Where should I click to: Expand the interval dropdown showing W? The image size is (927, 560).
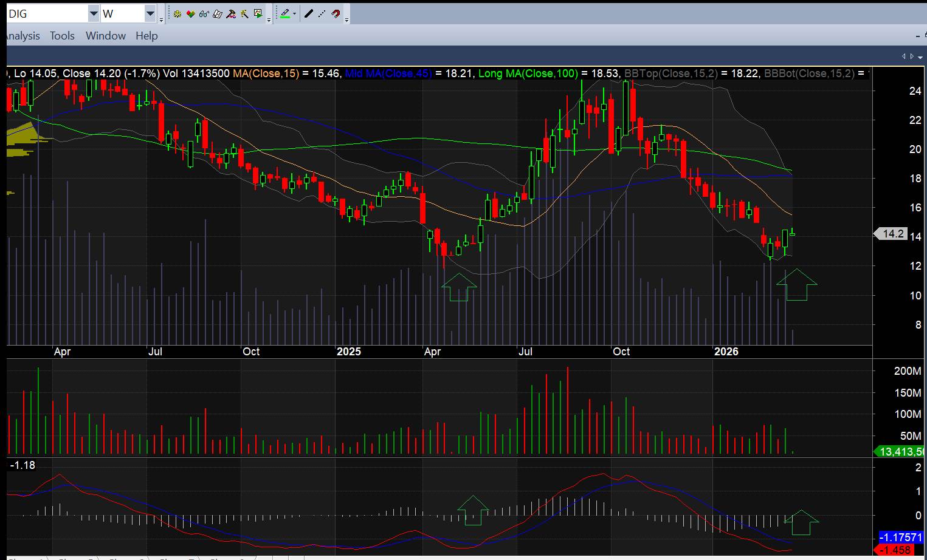(150, 13)
